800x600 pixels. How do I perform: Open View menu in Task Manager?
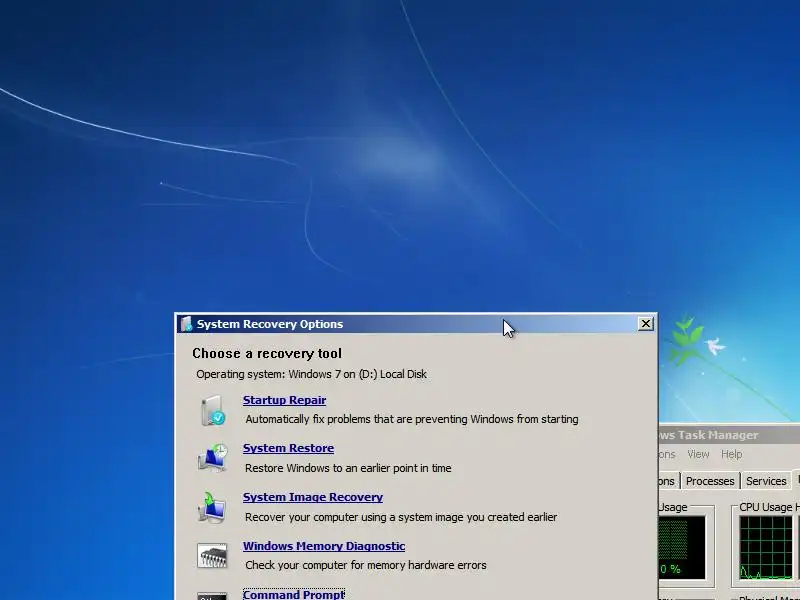pyautogui.click(x=698, y=454)
